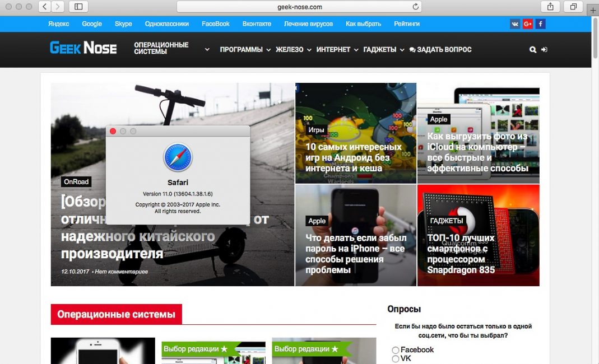
Task: Open the Safari Share menu
Action: [x=550, y=7]
